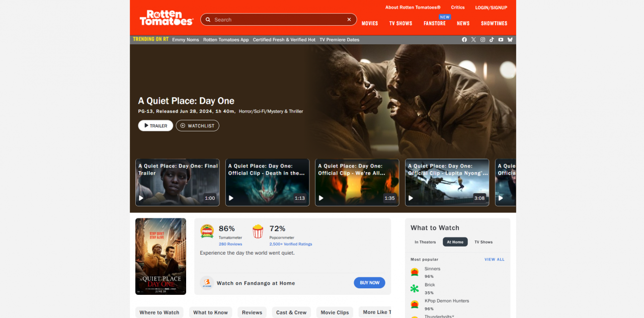
Task: Open the X (Twitter) social icon
Action: (473, 40)
